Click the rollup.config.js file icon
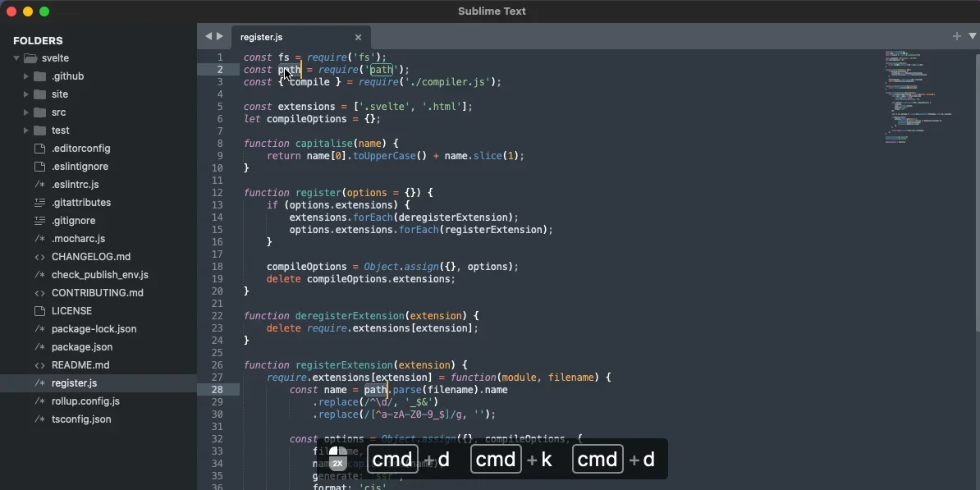Screen dimensions: 980x490 40,401
